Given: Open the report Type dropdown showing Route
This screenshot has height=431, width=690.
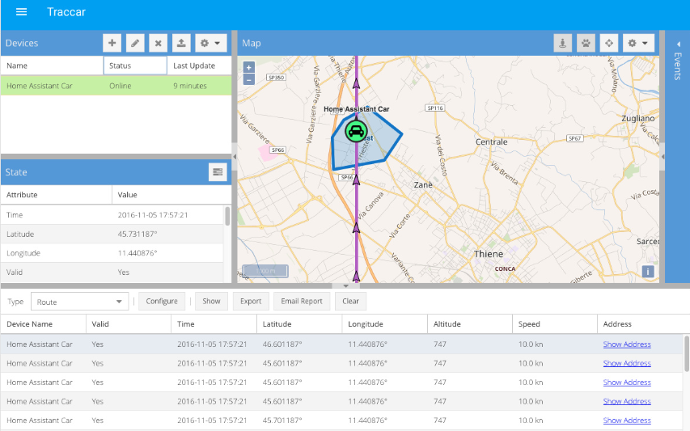Looking at the screenshot, I should point(80,301).
